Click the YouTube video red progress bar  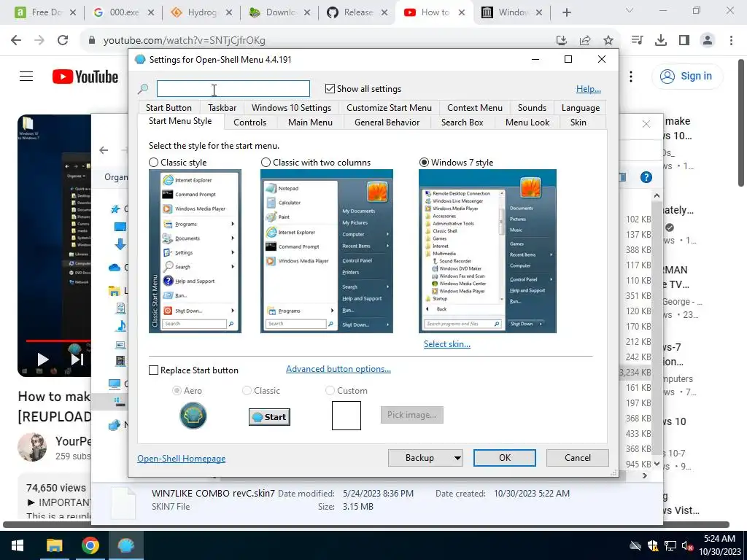(x=58, y=341)
